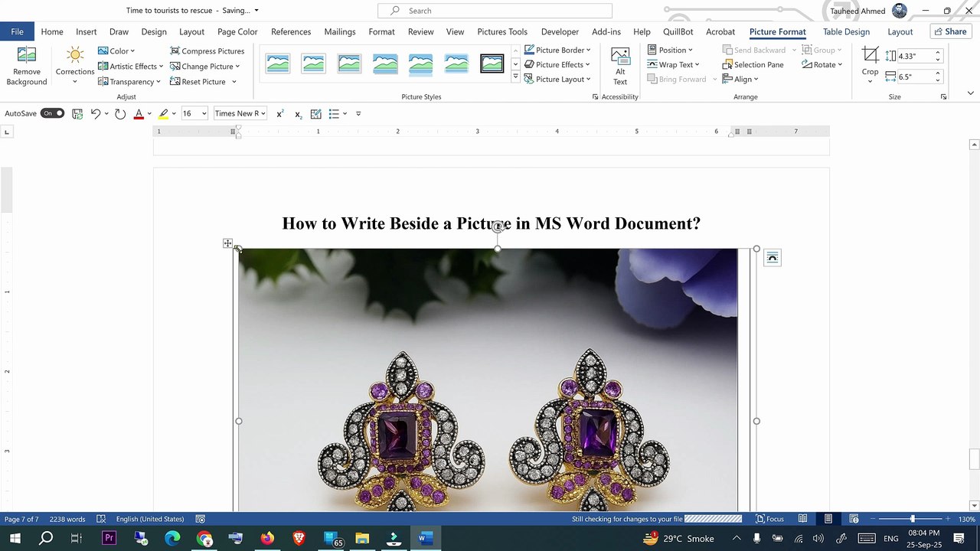This screenshot has width=980, height=551.
Task: Toggle subscript formatting
Action: tap(298, 113)
